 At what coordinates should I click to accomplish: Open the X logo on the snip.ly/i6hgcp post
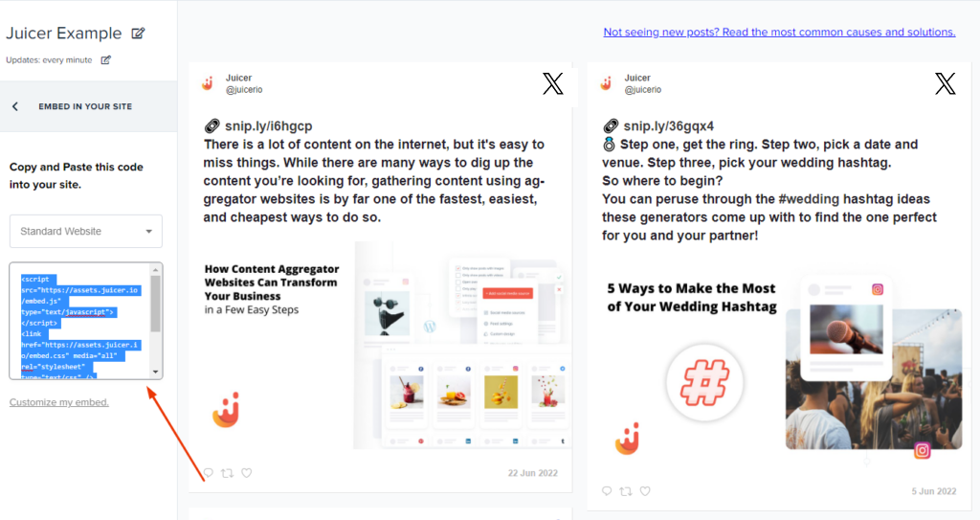pos(552,83)
